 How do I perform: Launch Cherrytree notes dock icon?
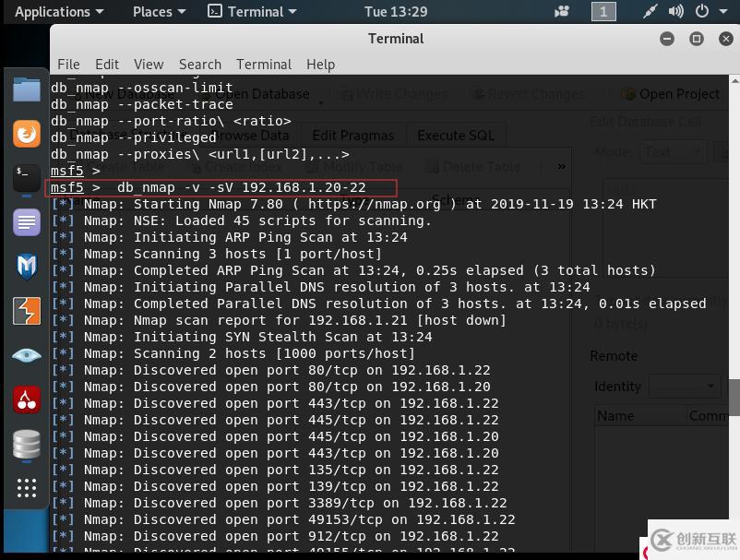coord(27,399)
